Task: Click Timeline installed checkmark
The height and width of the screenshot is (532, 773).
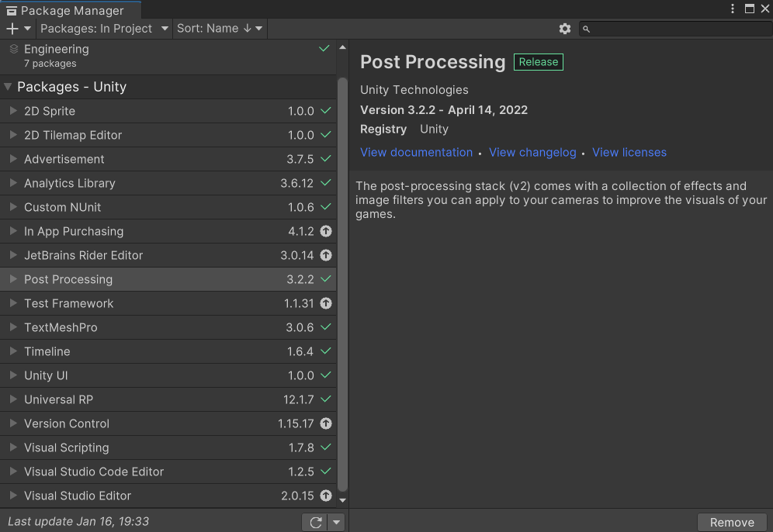Action: tap(326, 351)
